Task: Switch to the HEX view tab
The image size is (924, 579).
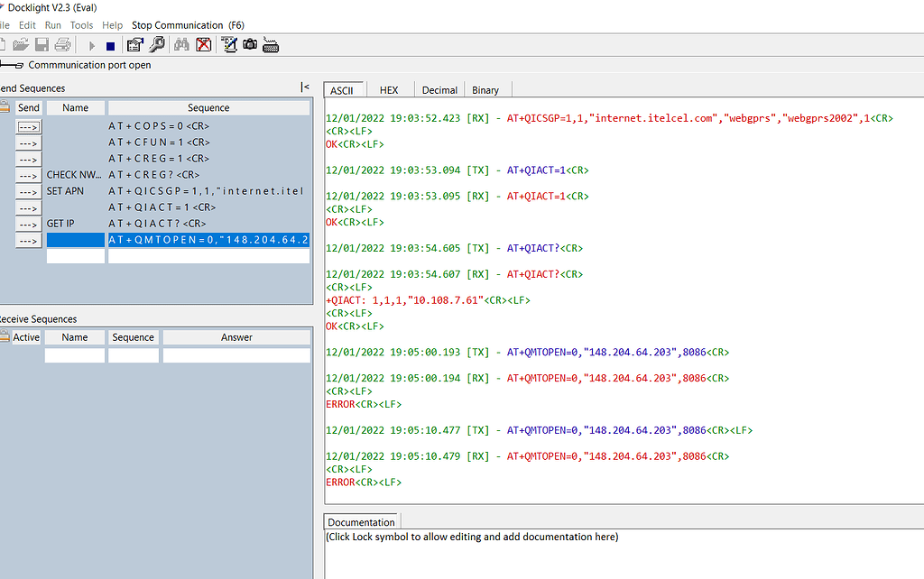Action: (x=389, y=89)
